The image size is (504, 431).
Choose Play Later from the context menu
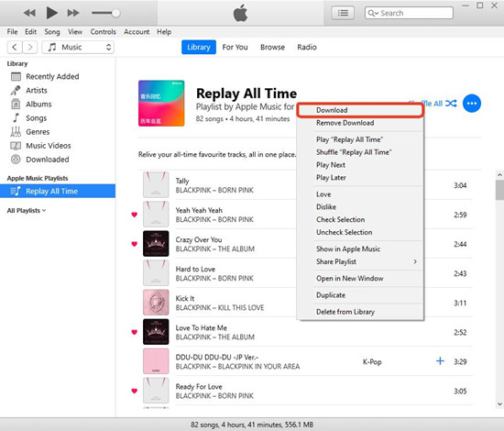[360, 178]
